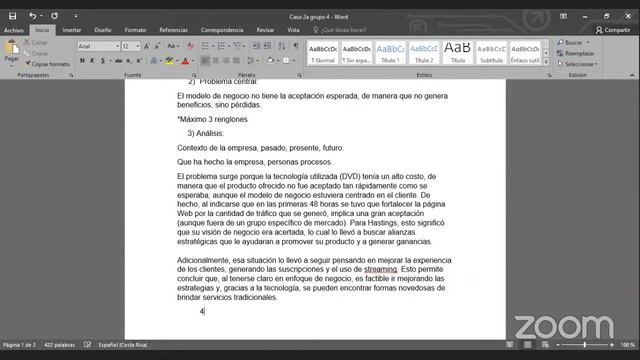The height and width of the screenshot is (360, 640).
Task: Increase paragraph indent
Action: pyautogui.click(x=267, y=46)
